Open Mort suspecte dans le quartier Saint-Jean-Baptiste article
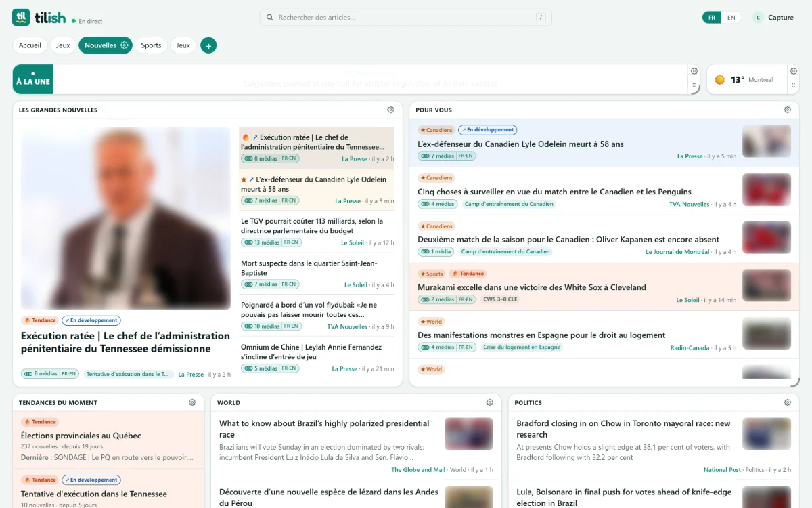The width and height of the screenshot is (812, 508). point(309,268)
